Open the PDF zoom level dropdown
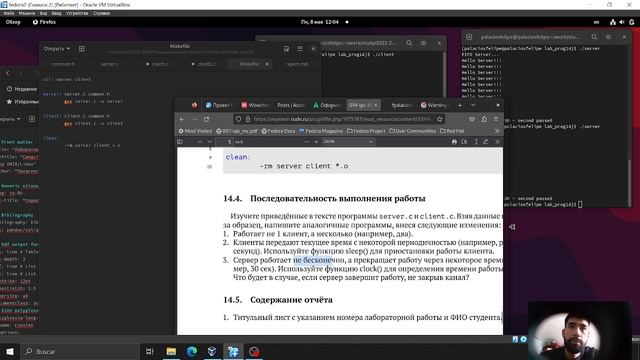Viewport: 640px width, 360px height. tap(348, 142)
